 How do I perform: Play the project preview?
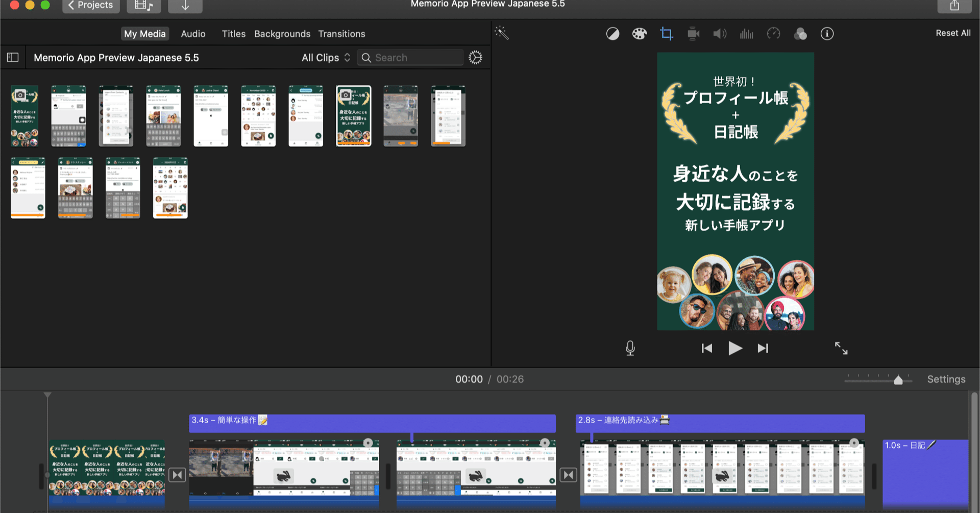pos(735,348)
